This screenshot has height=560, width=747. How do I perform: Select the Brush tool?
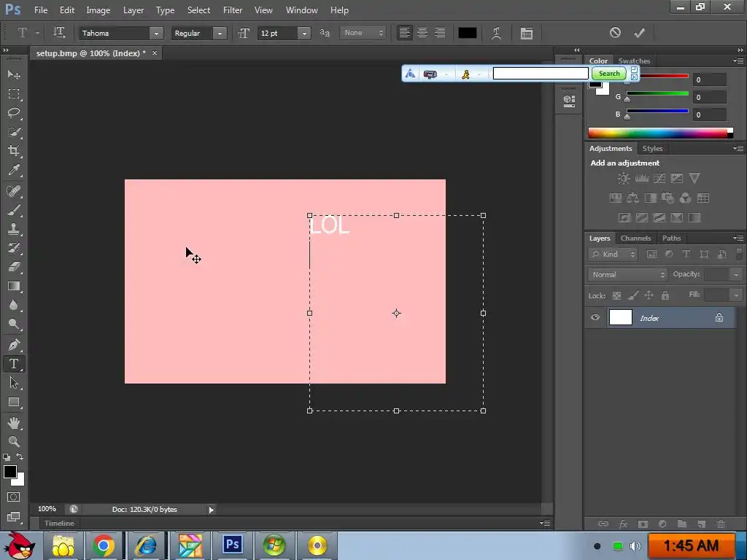14,210
